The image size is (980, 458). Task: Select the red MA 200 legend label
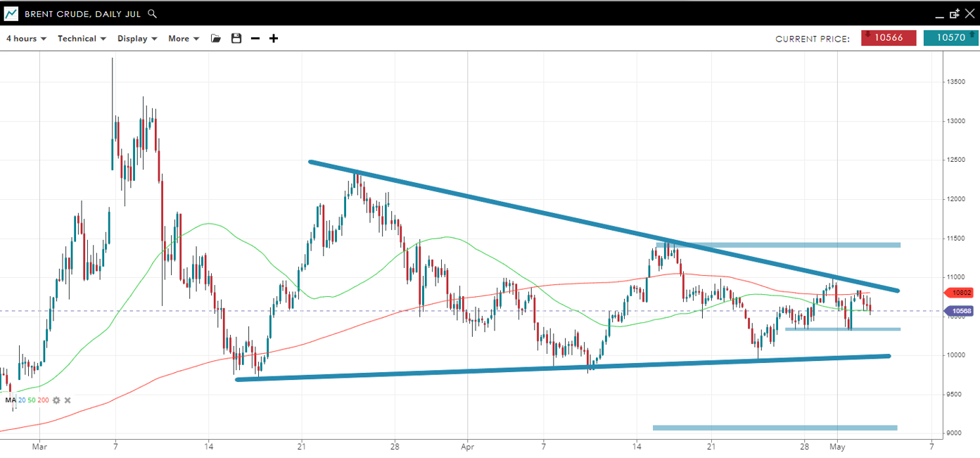click(x=43, y=400)
